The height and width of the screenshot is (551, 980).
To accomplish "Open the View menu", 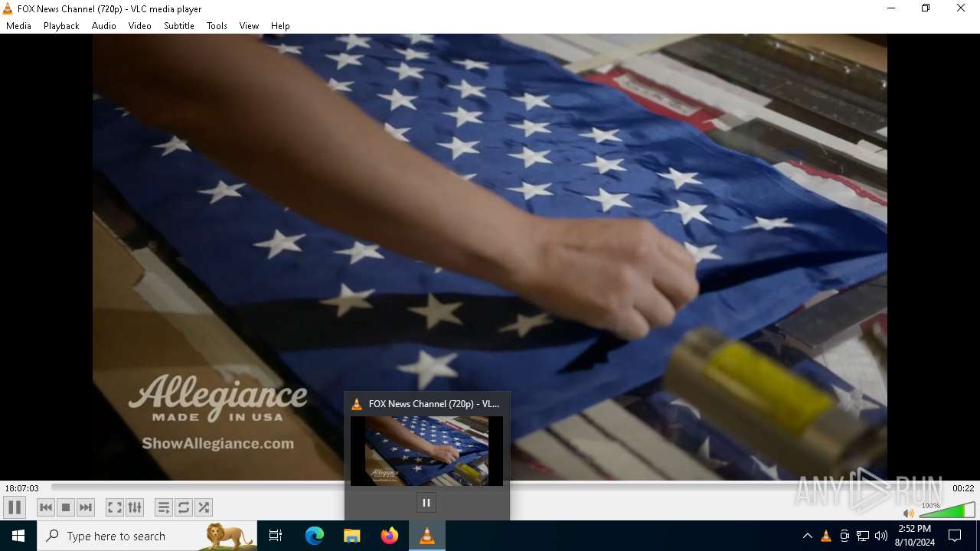I will [x=249, y=26].
